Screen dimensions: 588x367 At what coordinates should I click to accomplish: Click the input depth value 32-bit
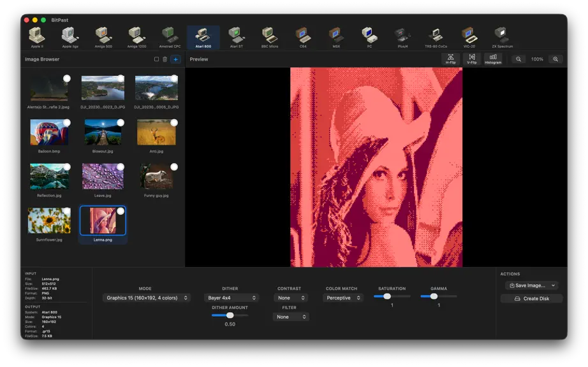(x=47, y=298)
